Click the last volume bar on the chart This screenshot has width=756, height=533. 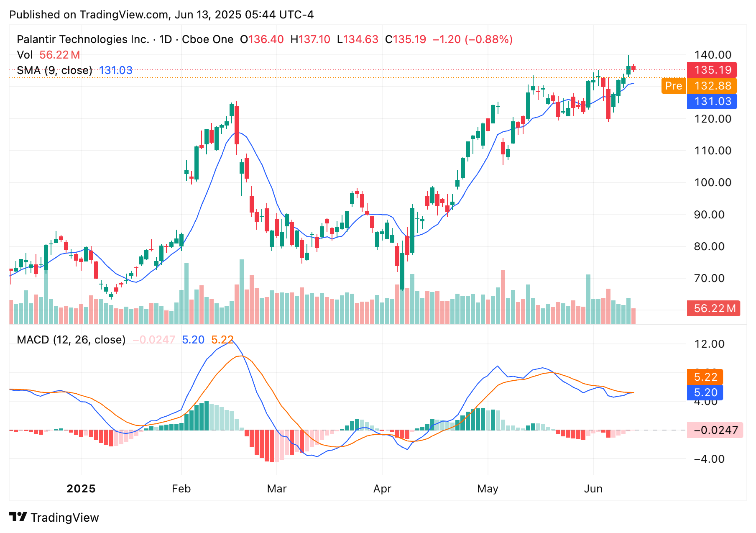pos(633,316)
